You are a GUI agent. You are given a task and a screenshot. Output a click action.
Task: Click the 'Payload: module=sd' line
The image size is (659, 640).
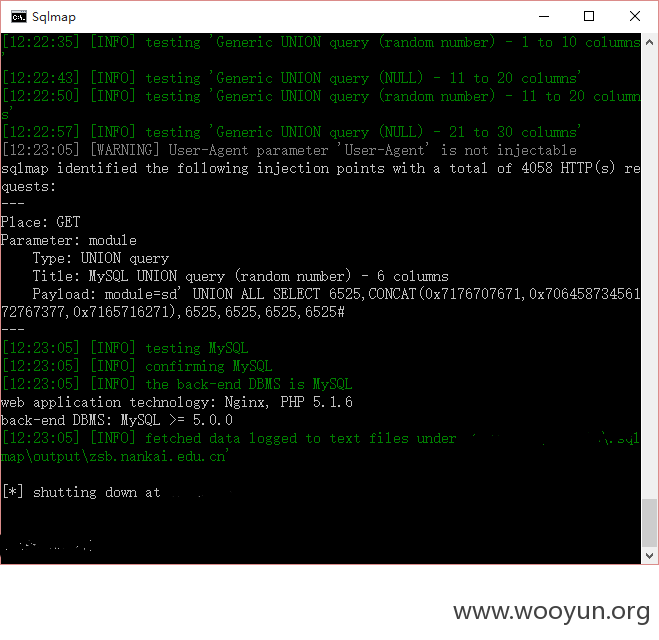tap(337, 294)
